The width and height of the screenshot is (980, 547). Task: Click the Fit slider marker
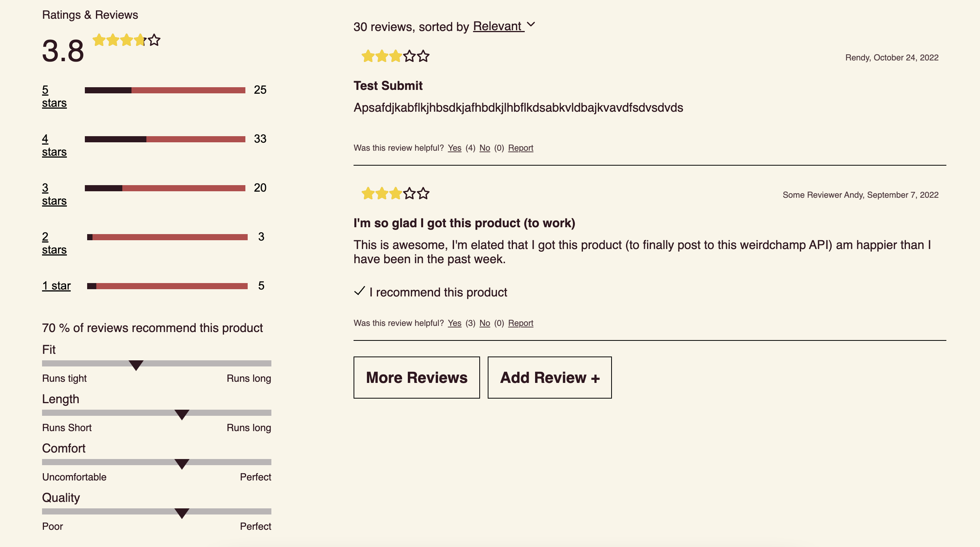tap(136, 365)
